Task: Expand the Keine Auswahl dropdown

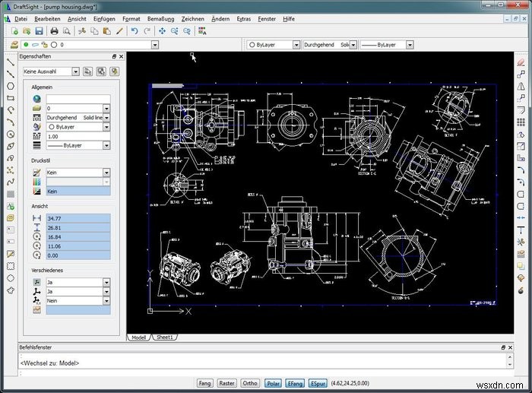Action: point(75,71)
